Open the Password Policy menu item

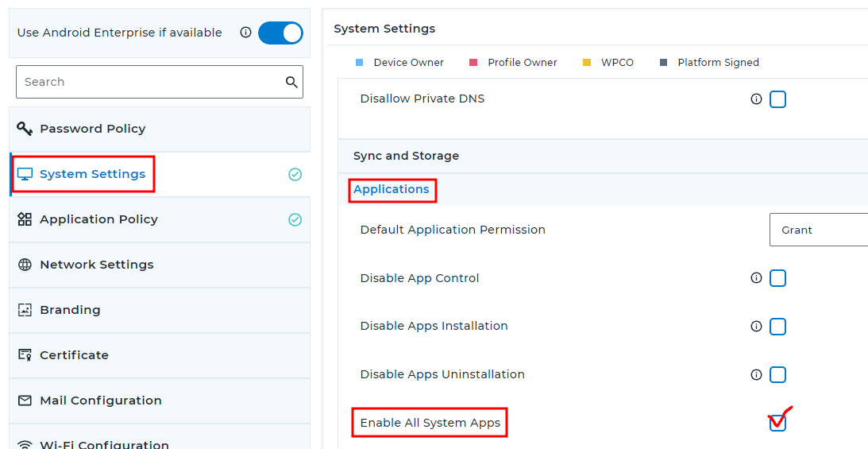[x=160, y=129]
